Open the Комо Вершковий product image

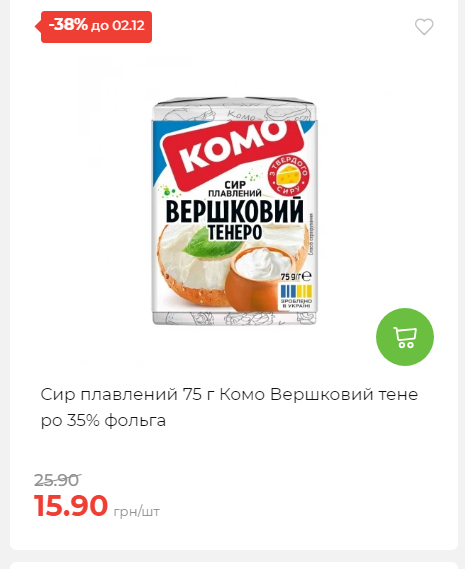(x=234, y=210)
